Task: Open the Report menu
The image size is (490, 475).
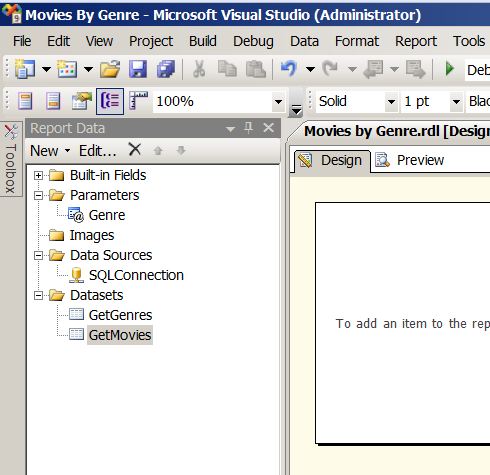Action: coord(416,41)
